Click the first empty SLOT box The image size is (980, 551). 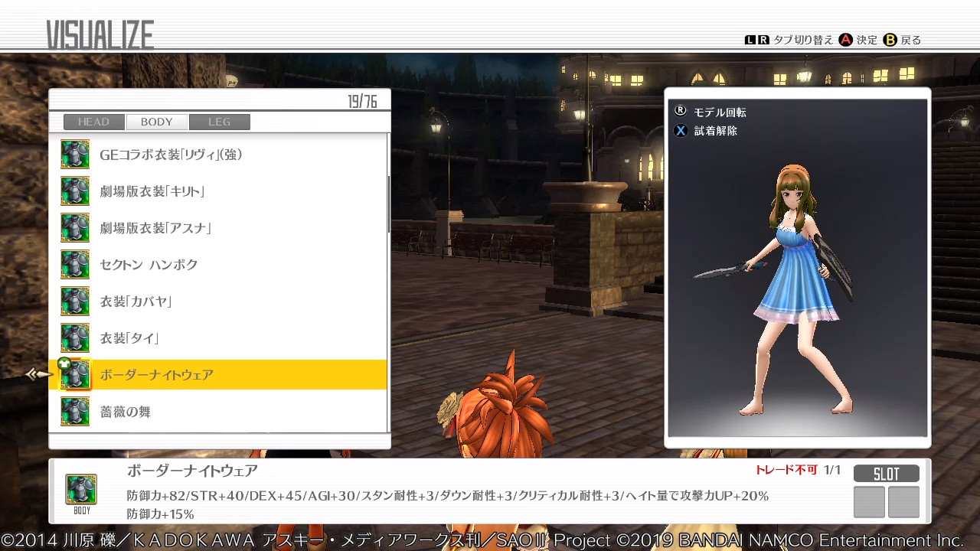click(x=869, y=502)
